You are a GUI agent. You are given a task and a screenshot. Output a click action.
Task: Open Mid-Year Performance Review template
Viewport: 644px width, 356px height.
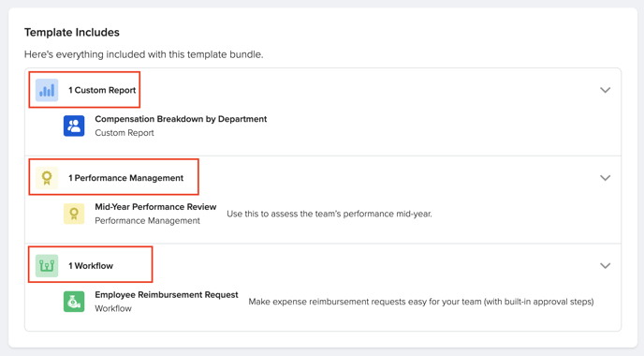click(155, 207)
